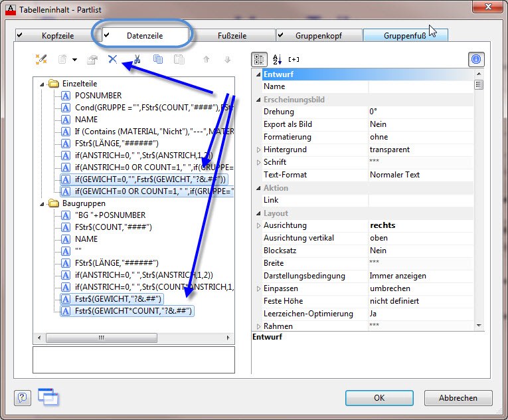The image size is (508, 420).
Task: Expand the Ausrichtung property
Action: point(258,226)
